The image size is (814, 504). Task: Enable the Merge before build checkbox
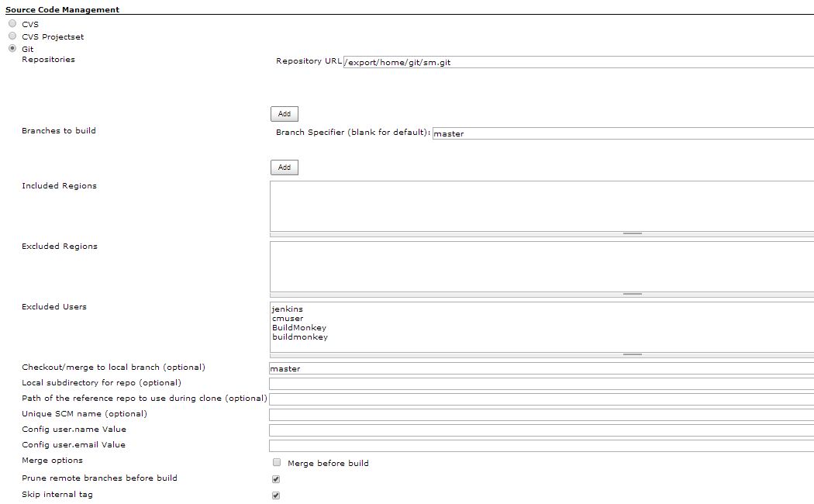(276, 462)
